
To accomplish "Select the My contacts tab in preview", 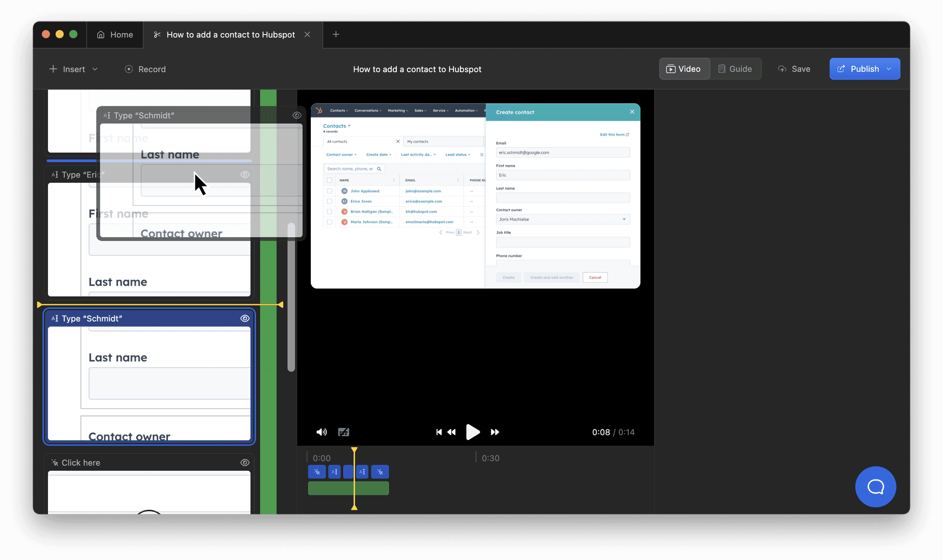I will tap(444, 142).
